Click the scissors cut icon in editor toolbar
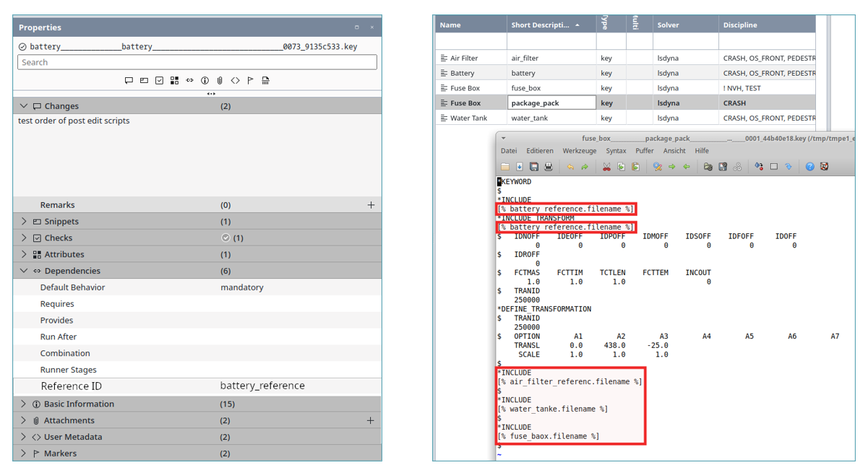Image resolution: width=868 pixels, height=473 pixels. click(x=606, y=167)
